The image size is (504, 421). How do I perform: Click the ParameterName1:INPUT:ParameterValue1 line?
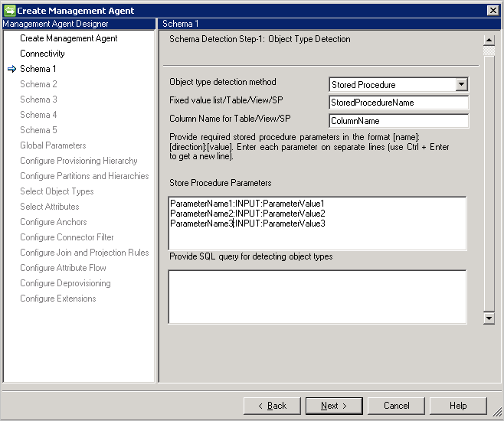tap(247, 204)
